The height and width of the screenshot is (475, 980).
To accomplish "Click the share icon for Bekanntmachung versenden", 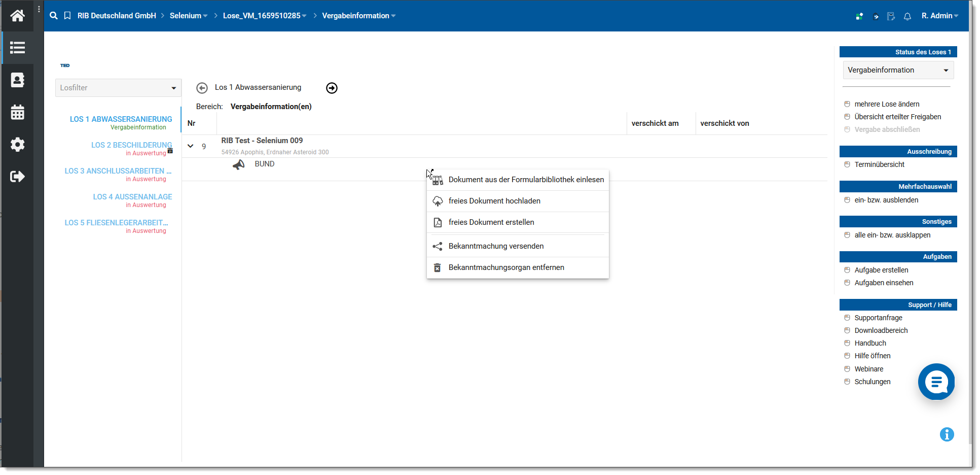I will coord(438,246).
